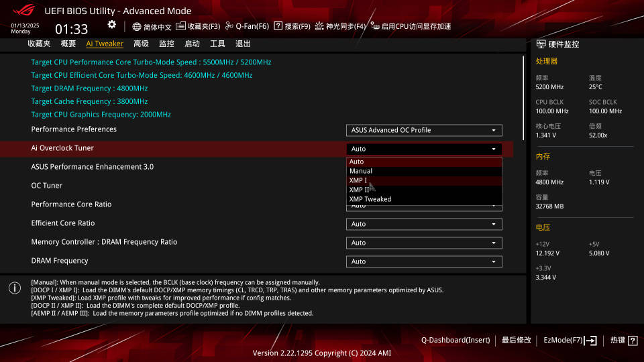Open the Aura sync (F4) light icon
This screenshot has height=362, width=644.
click(x=319, y=26)
